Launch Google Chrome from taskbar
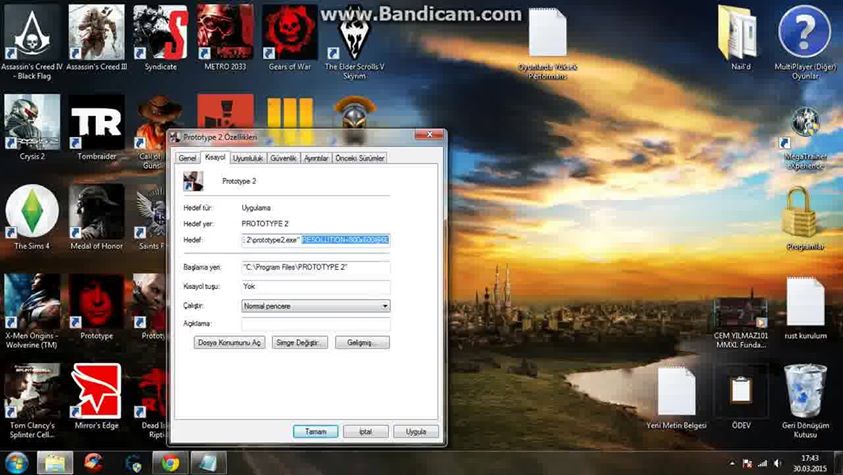This screenshot has width=843, height=475. 170,463
